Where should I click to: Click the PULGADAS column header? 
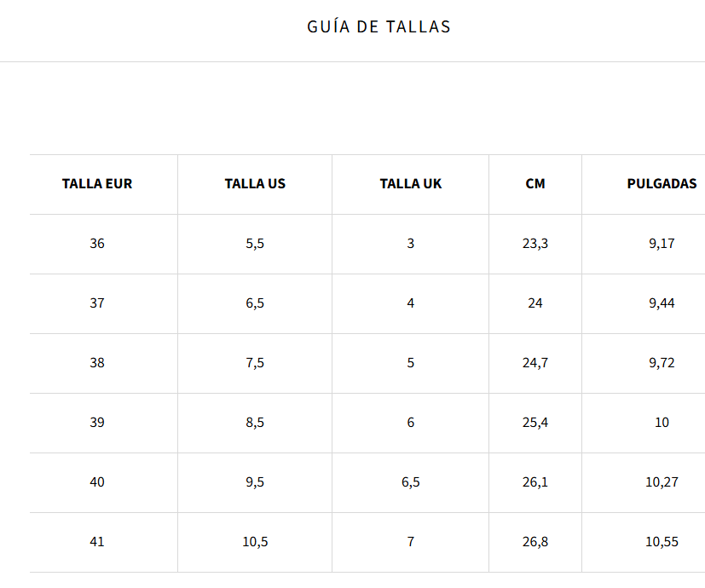pos(662,184)
